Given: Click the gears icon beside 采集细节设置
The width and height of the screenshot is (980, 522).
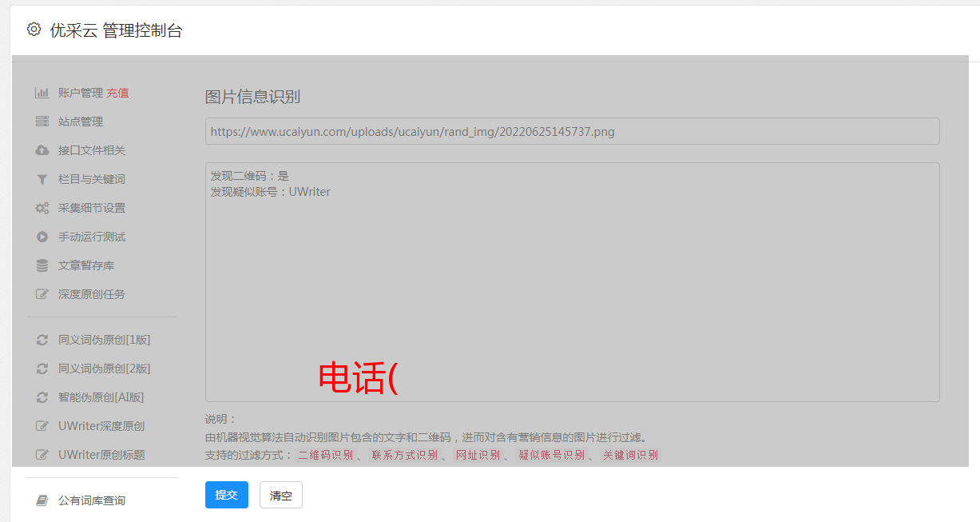Looking at the screenshot, I should tap(42, 208).
